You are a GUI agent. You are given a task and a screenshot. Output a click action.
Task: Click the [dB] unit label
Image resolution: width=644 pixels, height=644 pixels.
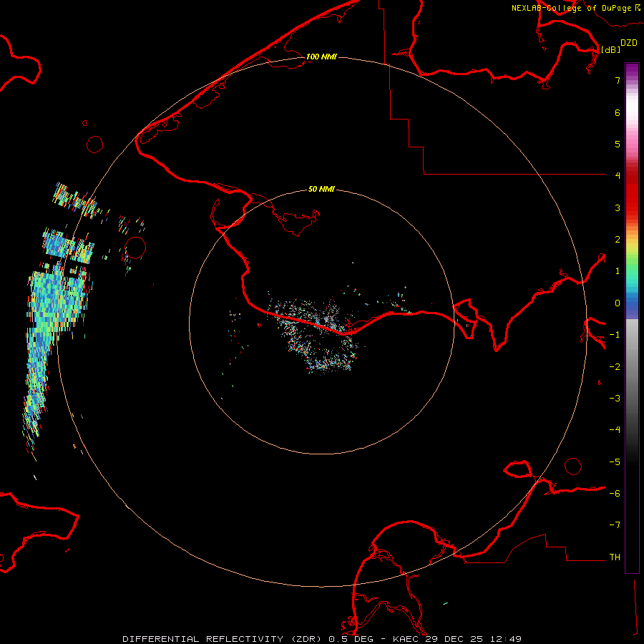(611, 49)
